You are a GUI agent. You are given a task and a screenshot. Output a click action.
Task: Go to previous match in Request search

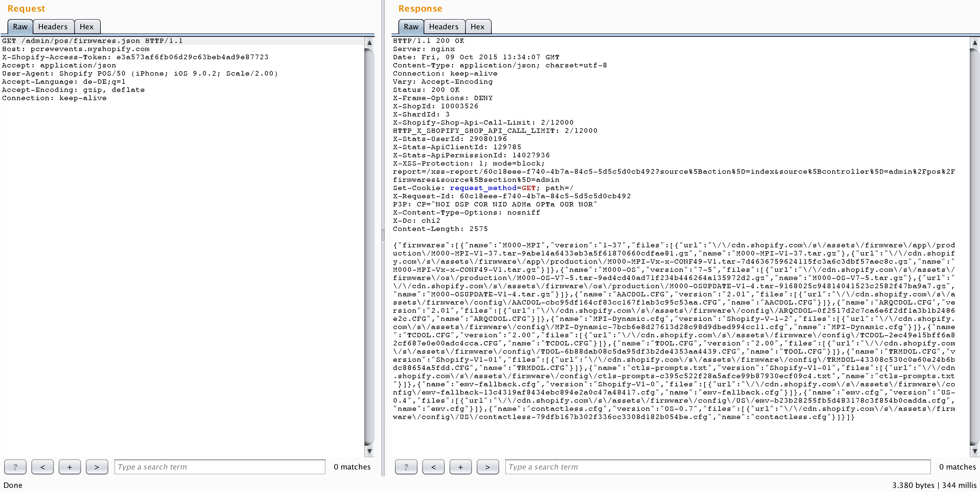coord(43,467)
